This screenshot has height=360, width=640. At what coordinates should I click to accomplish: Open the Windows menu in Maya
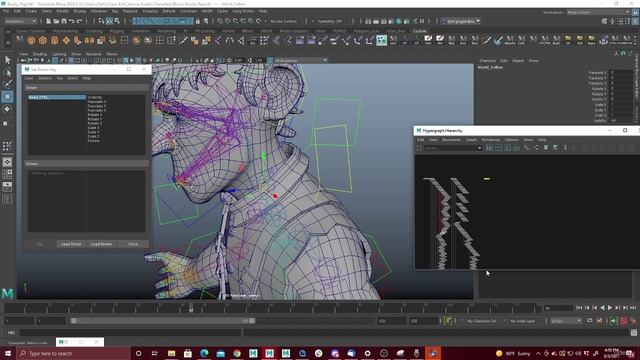99,11
